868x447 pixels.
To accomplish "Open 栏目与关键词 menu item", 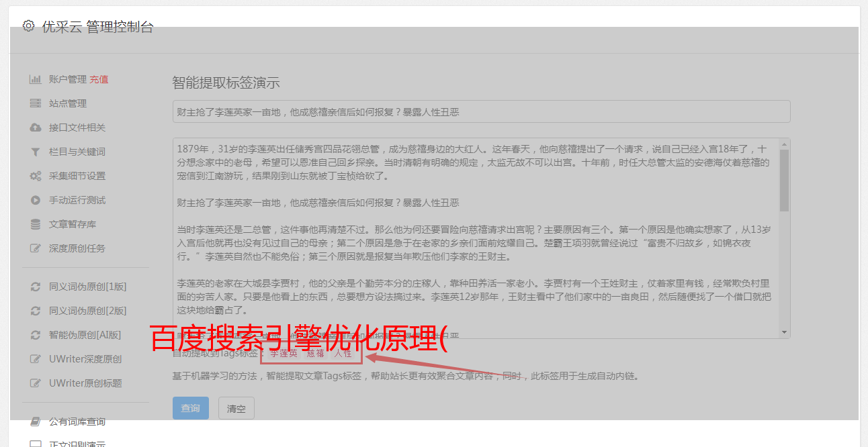I will (x=77, y=152).
